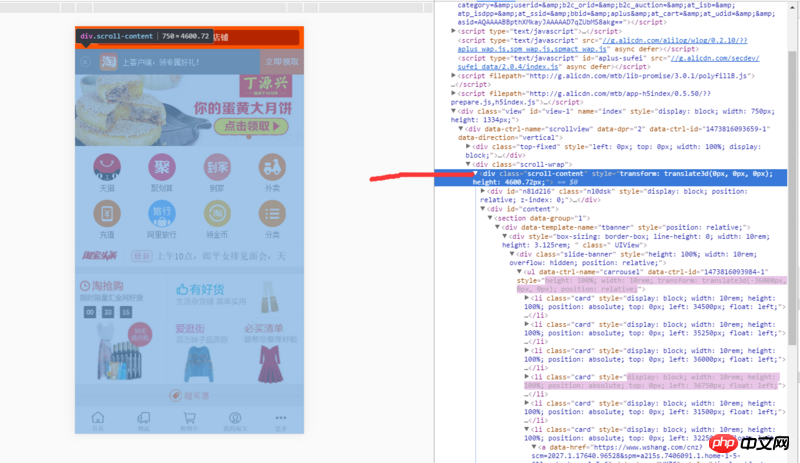
Task: Expand the div id="n81d216" node
Action: 483,191
